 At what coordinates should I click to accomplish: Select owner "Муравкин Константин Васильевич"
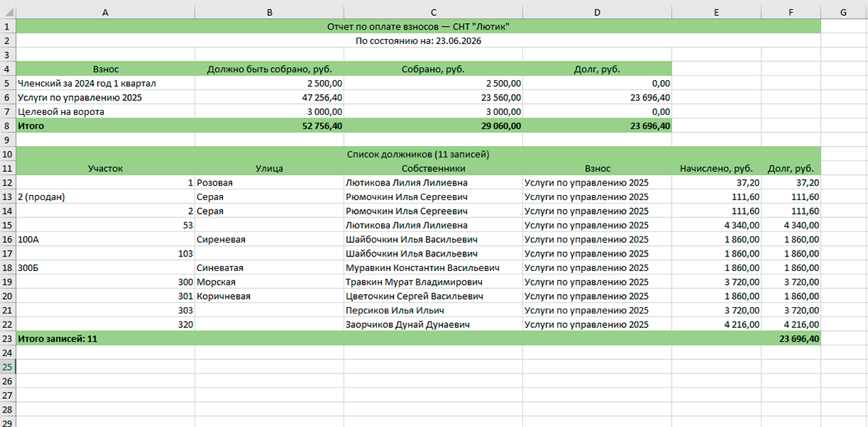tap(433, 267)
